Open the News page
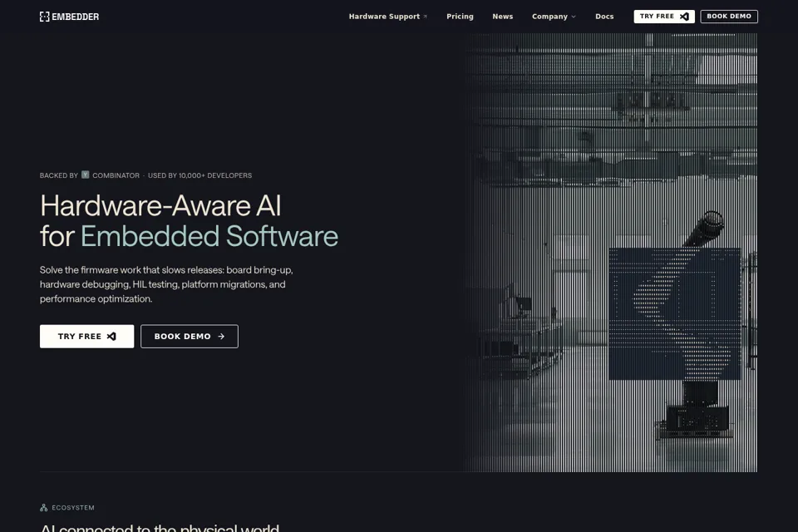This screenshot has width=798, height=532. coord(502,17)
